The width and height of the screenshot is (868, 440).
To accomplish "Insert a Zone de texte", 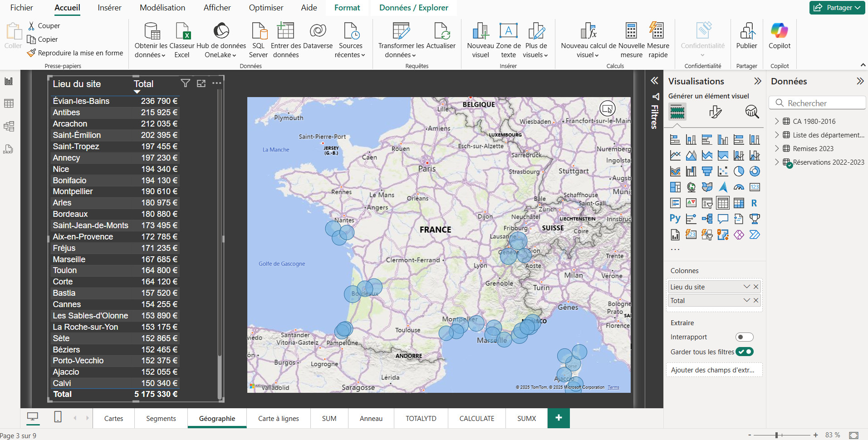I will pyautogui.click(x=508, y=40).
